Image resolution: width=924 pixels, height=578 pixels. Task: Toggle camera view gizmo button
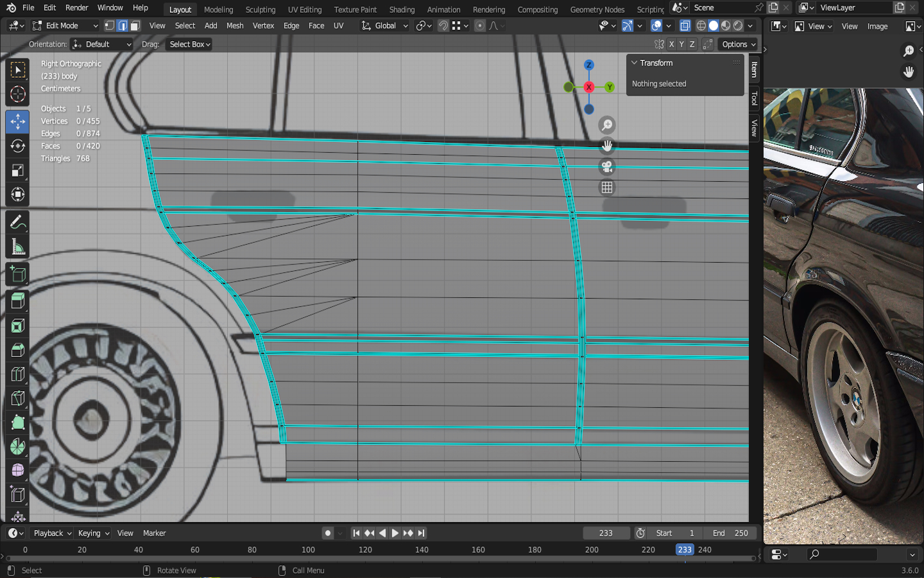coord(607,167)
